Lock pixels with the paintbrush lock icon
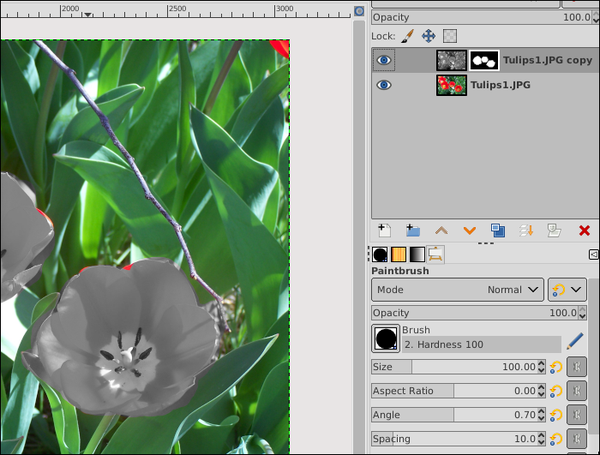 pyautogui.click(x=408, y=36)
